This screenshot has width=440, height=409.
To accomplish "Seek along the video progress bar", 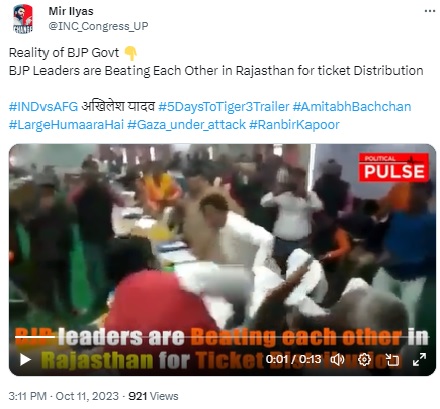I will (x=222, y=337).
